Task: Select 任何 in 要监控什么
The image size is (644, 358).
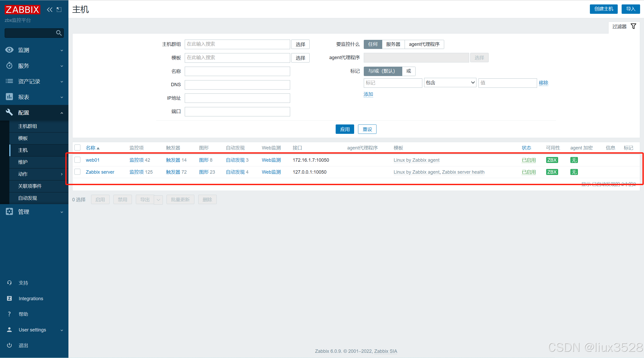Action: [373, 44]
